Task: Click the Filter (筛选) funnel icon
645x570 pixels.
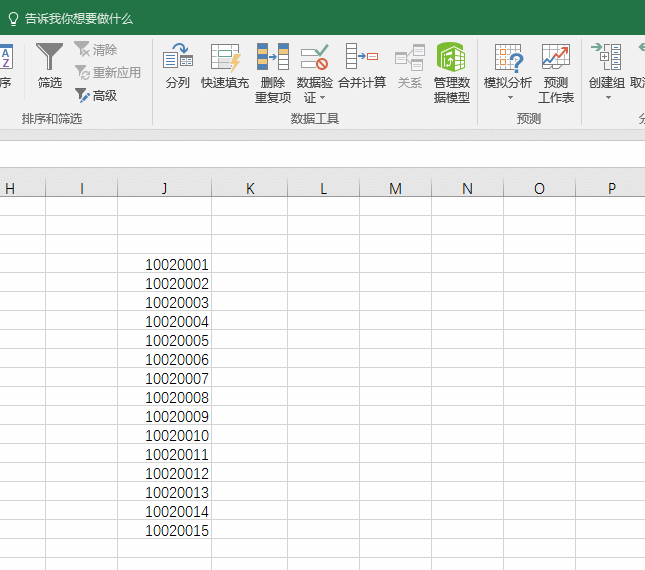Action: [49, 58]
